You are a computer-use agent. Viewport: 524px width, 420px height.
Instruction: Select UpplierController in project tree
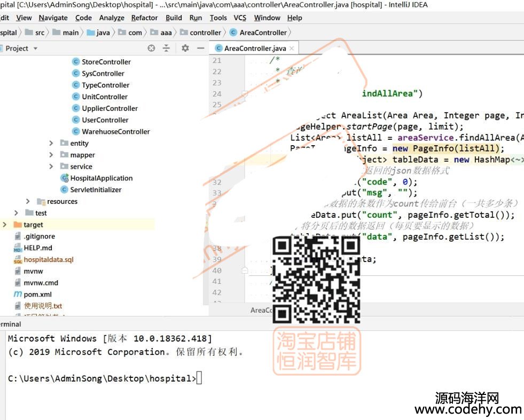[x=110, y=108]
